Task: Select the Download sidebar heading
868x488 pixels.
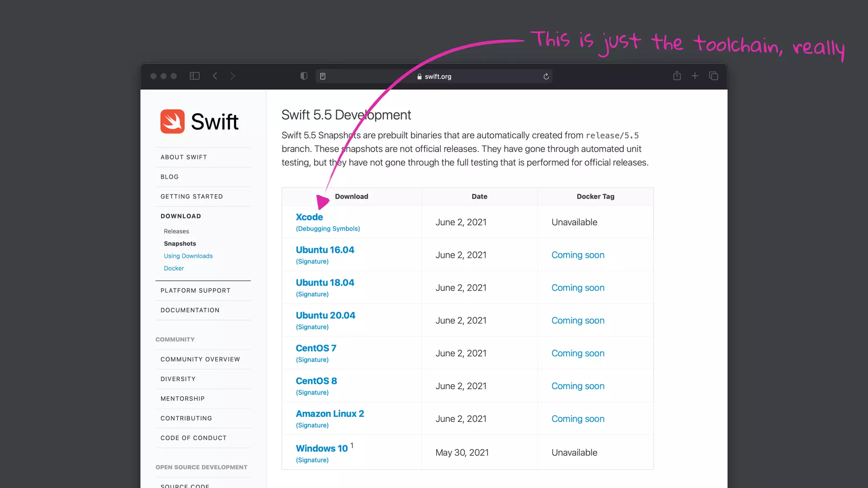Action: point(181,216)
